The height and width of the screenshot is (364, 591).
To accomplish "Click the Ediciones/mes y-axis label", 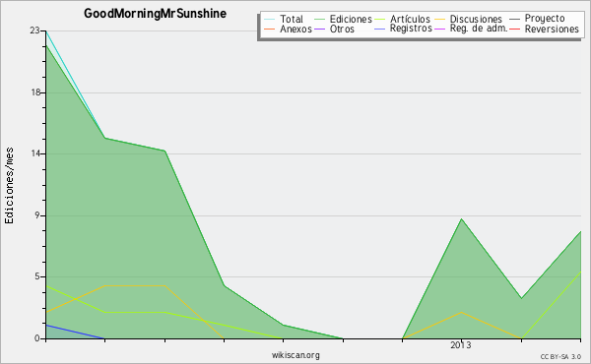I will (x=9, y=186).
